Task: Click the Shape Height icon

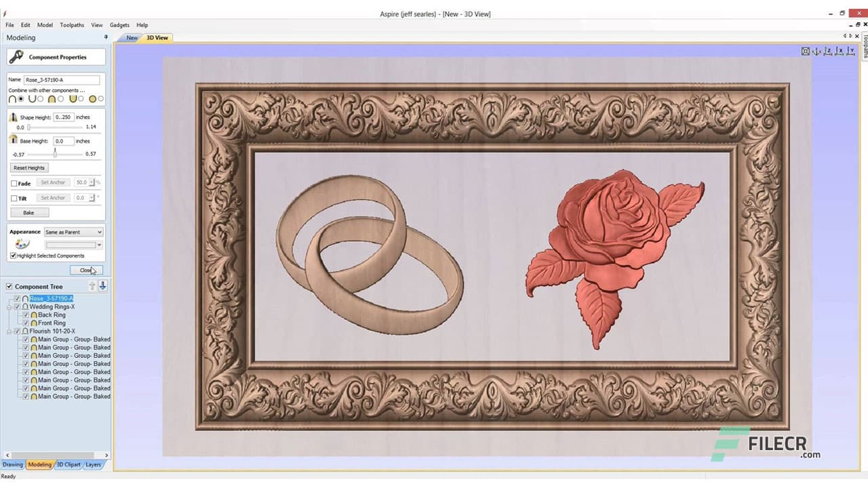Action: (13, 117)
